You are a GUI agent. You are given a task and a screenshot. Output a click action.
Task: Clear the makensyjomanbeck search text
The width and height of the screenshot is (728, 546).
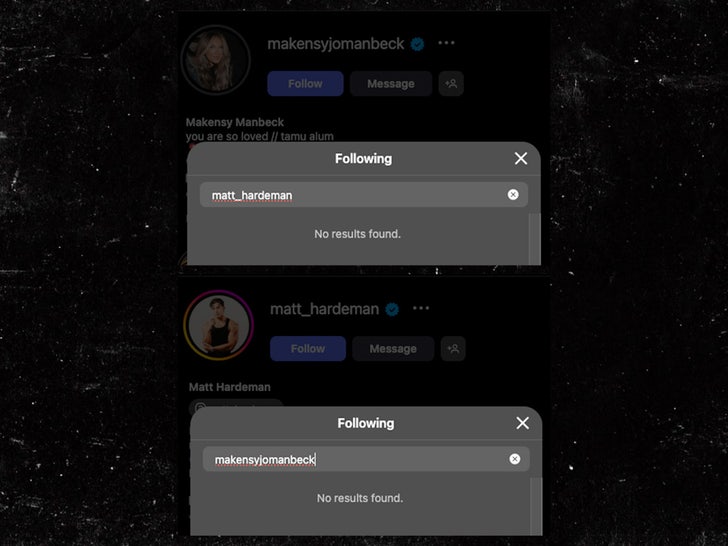[515, 459]
